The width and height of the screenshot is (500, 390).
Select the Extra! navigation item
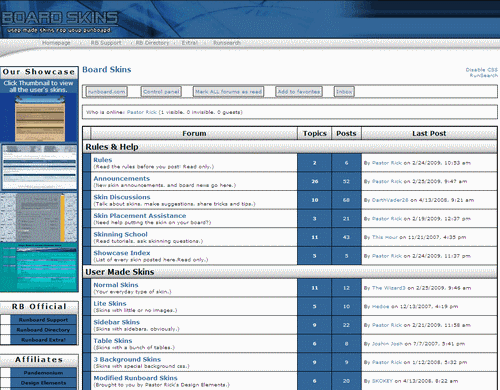pyautogui.click(x=190, y=43)
